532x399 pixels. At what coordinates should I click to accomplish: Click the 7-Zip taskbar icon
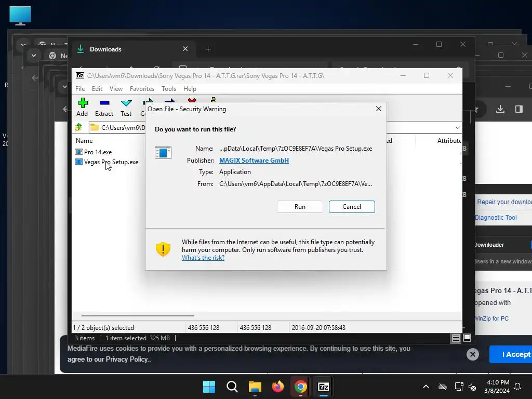[x=323, y=387]
